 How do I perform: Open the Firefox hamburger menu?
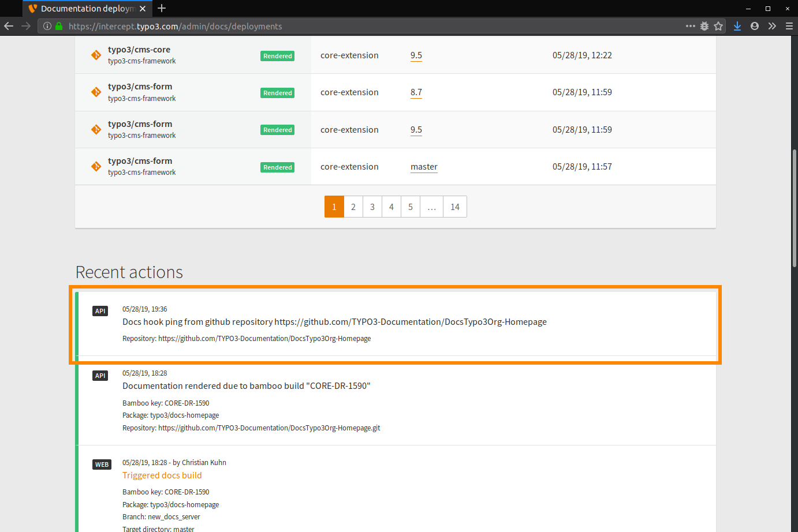789,26
